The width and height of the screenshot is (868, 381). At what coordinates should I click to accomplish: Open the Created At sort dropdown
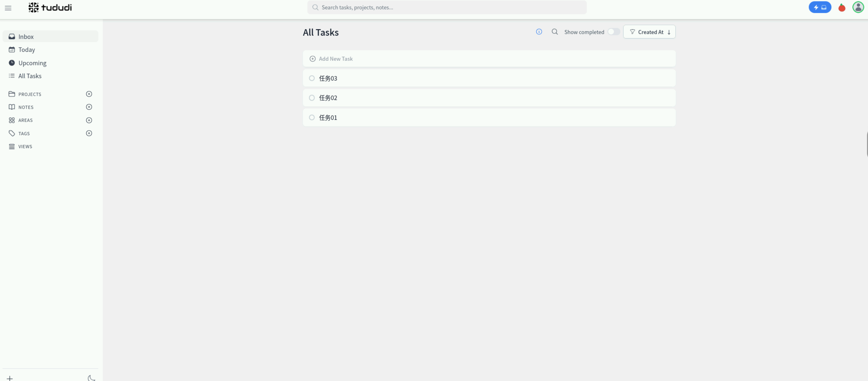[x=649, y=32]
